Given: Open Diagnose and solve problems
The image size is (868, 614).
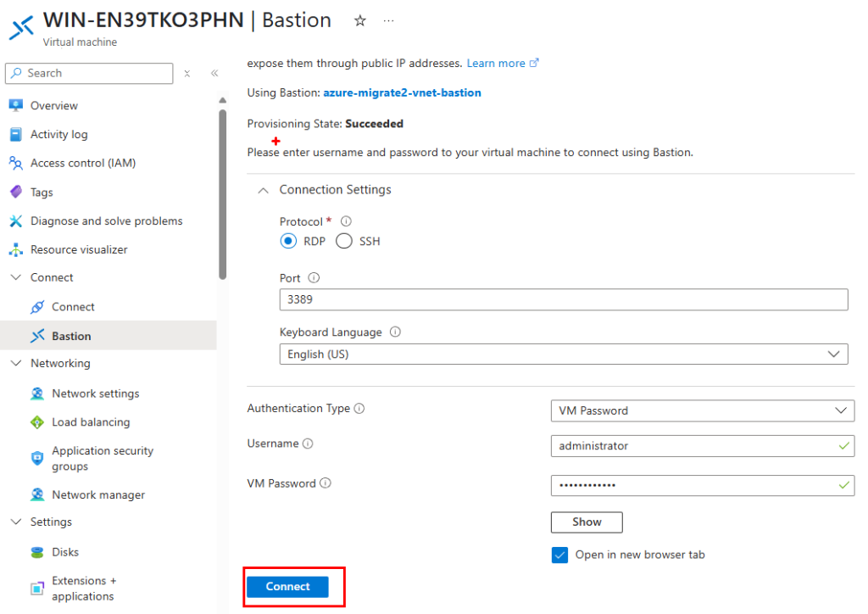Looking at the screenshot, I should (x=106, y=220).
